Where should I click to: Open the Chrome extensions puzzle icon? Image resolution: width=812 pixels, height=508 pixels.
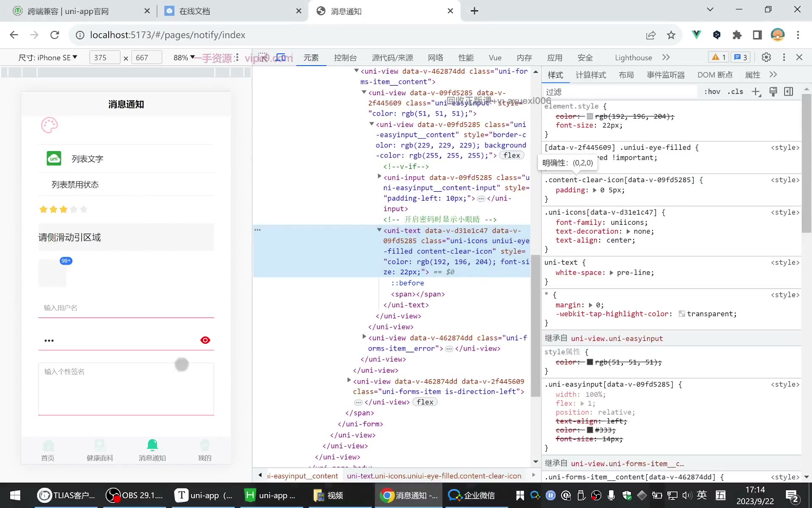coord(737,35)
